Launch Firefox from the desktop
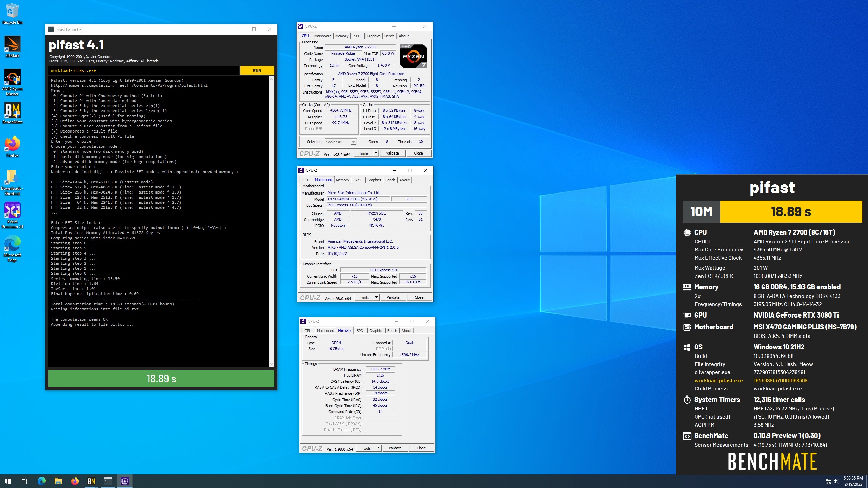 [12, 146]
